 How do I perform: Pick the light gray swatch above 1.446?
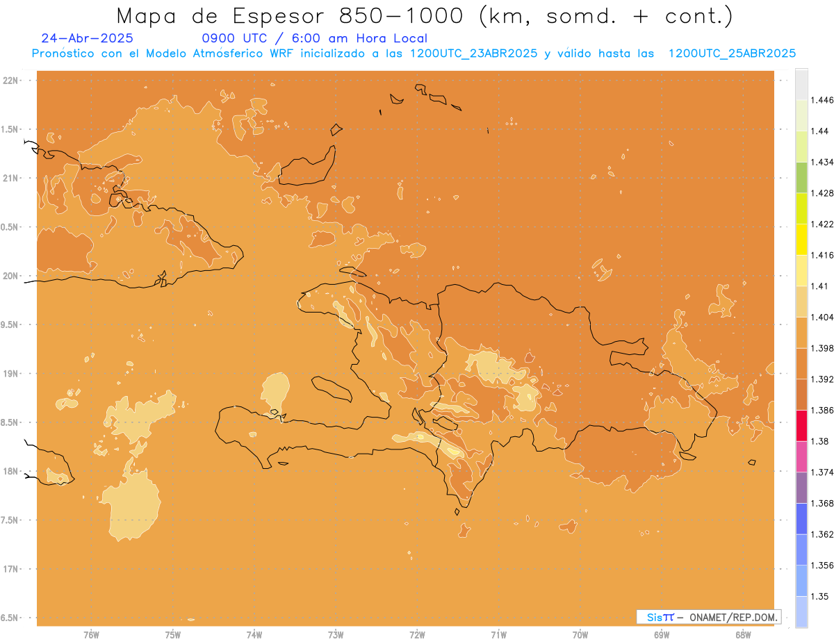tap(801, 85)
